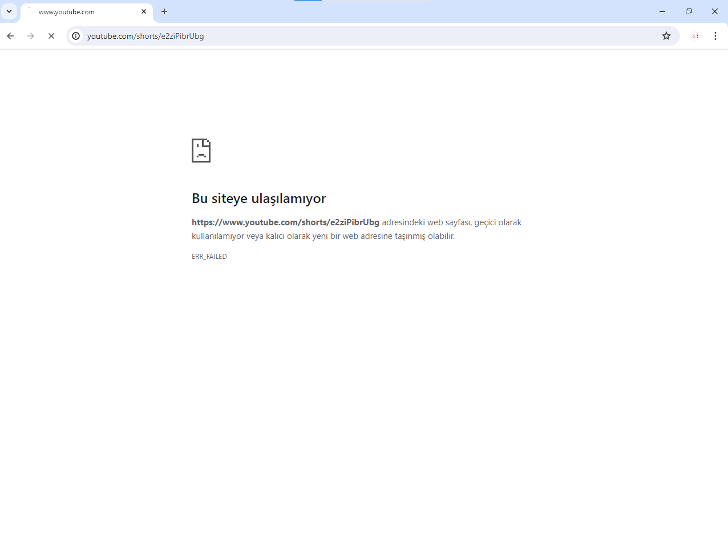The width and height of the screenshot is (728, 560).
Task: Open the extension icon beside the address bar
Action: click(695, 36)
